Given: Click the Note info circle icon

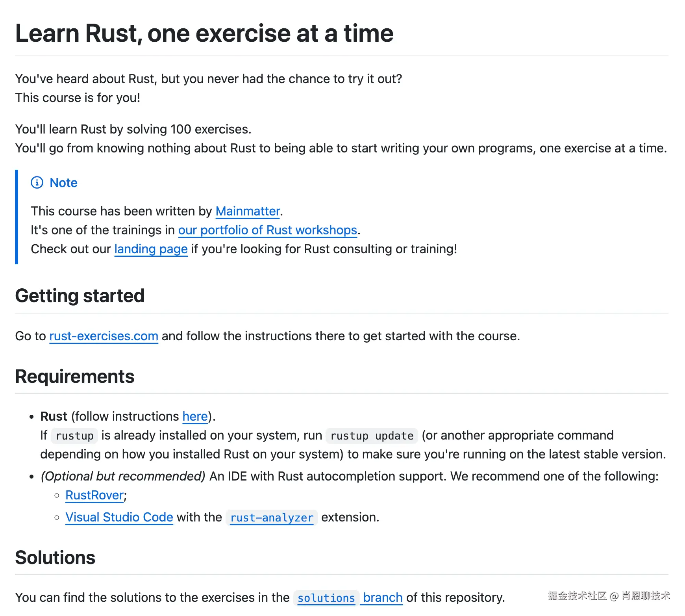Looking at the screenshot, I should coord(37,183).
